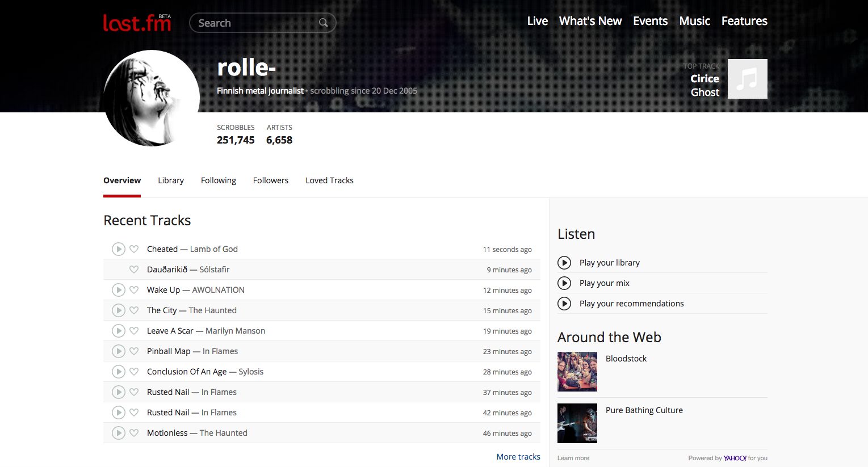The height and width of the screenshot is (467, 868).
Task: Click the Play your recommendations text link
Action: 632,304
